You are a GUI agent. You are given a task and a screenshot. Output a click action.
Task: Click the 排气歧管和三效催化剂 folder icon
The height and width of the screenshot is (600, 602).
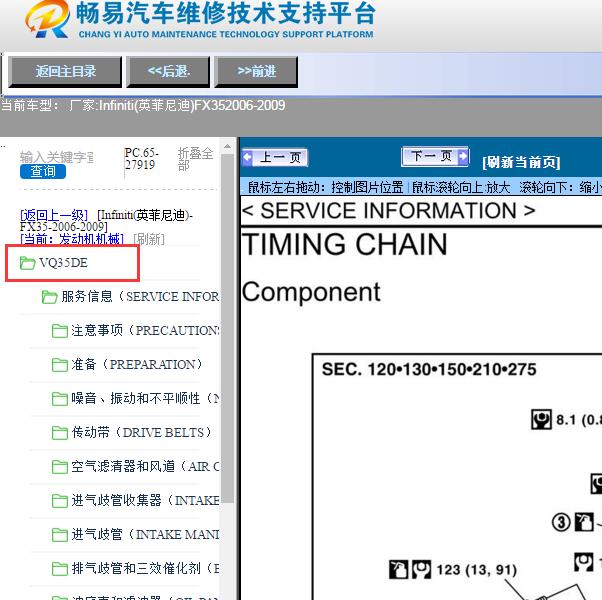coord(60,569)
